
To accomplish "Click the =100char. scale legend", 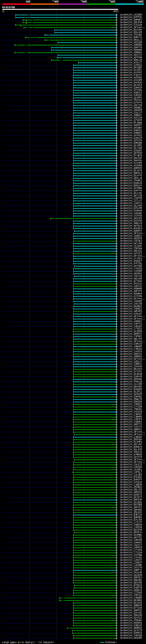I will (x=108, y=642).
